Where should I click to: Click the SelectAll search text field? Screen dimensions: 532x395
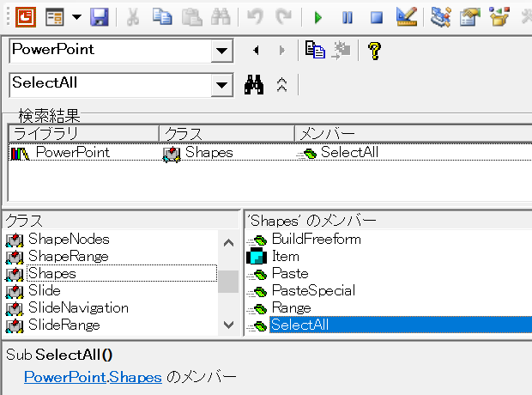(111, 84)
